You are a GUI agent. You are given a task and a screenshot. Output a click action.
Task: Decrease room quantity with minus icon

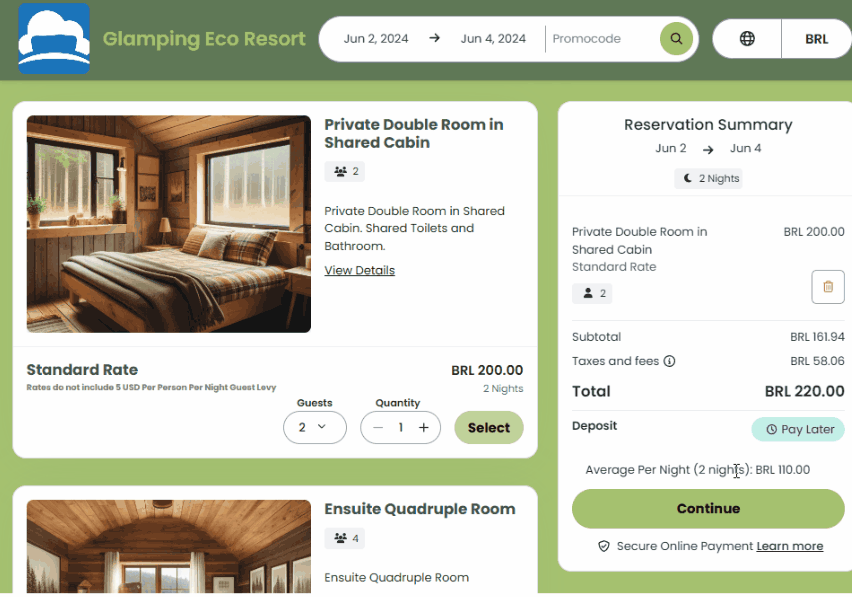pyautogui.click(x=378, y=428)
